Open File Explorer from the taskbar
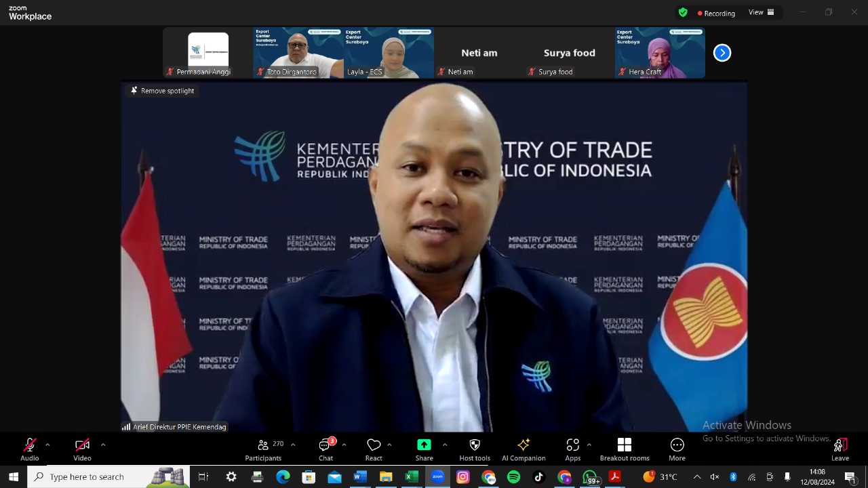 tap(386, 477)
